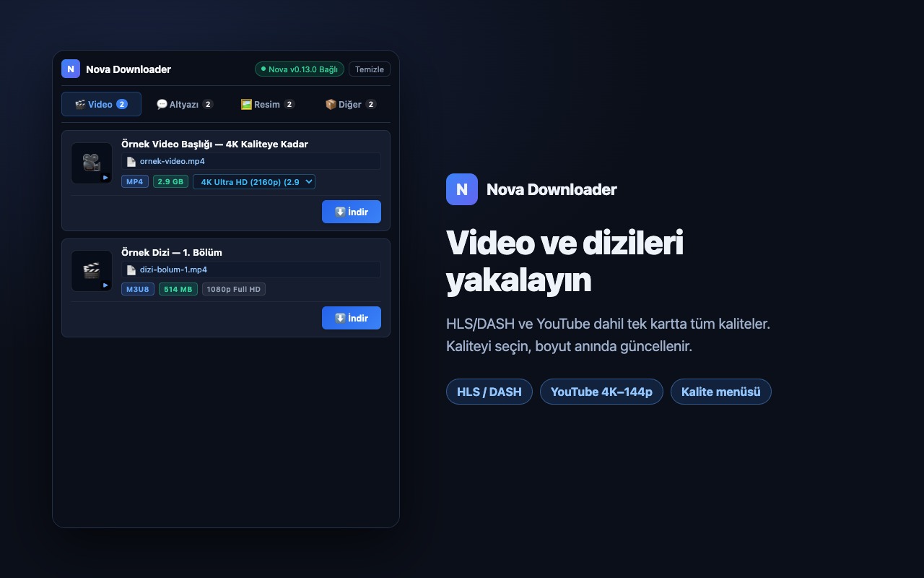Click the title Örnek Dizi — 1. Bölüm

click(x=172, y=252)
